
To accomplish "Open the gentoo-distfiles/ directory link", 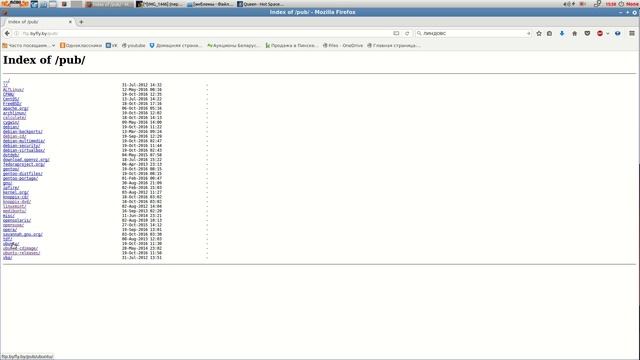I will (x=23, y=173).
